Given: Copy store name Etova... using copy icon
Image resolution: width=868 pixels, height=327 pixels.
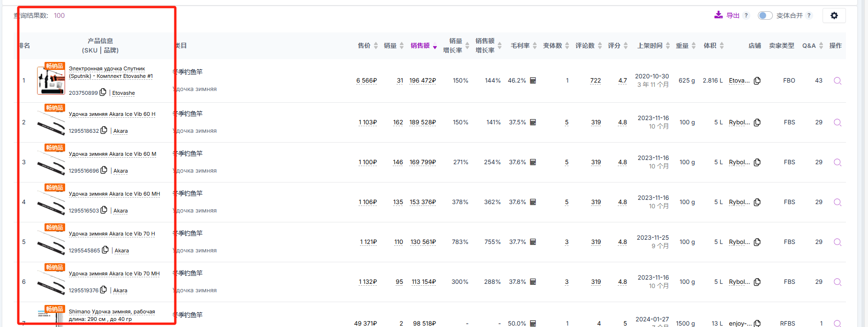Looking at the screenshot, I should tap(757, 81).
